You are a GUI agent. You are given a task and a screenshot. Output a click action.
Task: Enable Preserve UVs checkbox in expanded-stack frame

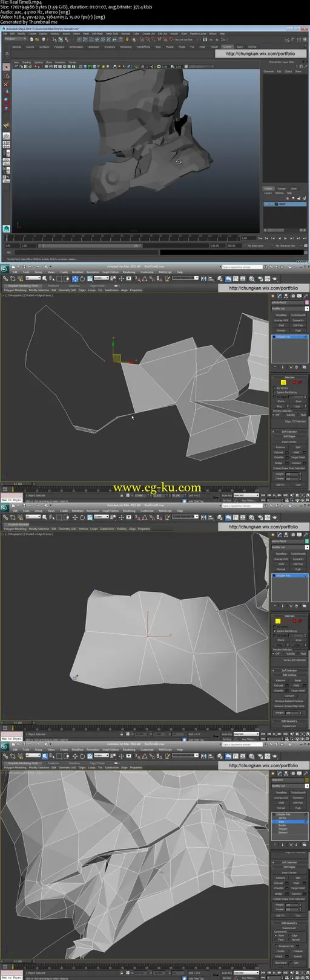click(277, 946)
